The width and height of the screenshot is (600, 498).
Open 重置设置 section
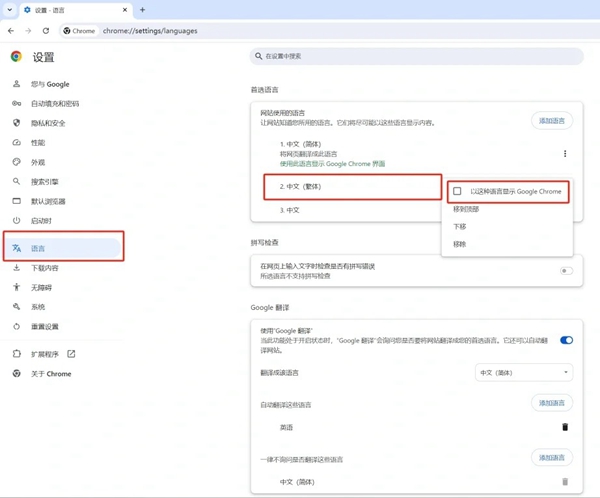[x=45, y=327]
